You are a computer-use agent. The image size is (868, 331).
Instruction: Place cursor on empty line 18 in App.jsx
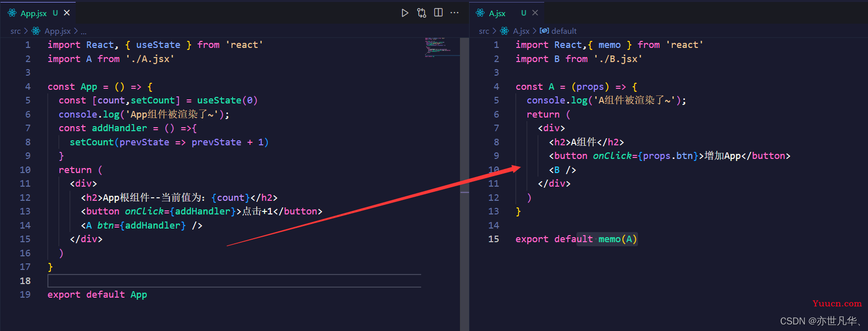click(x=234, y=281)
